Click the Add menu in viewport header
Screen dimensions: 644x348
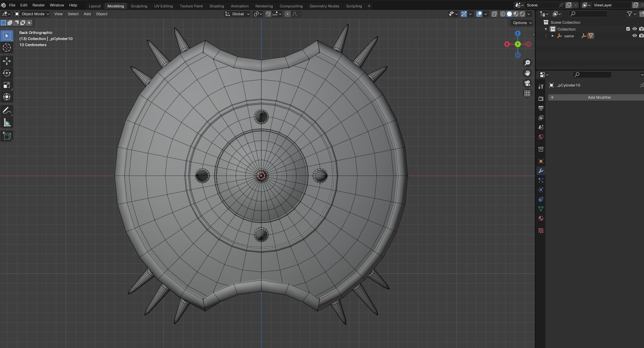[87, 14]
